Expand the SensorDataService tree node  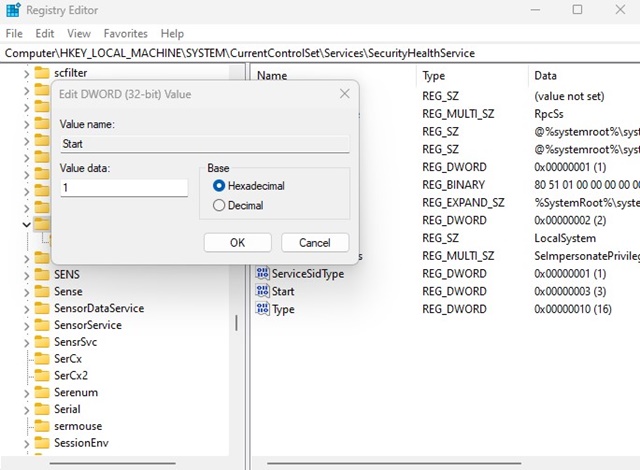[27, 309]
